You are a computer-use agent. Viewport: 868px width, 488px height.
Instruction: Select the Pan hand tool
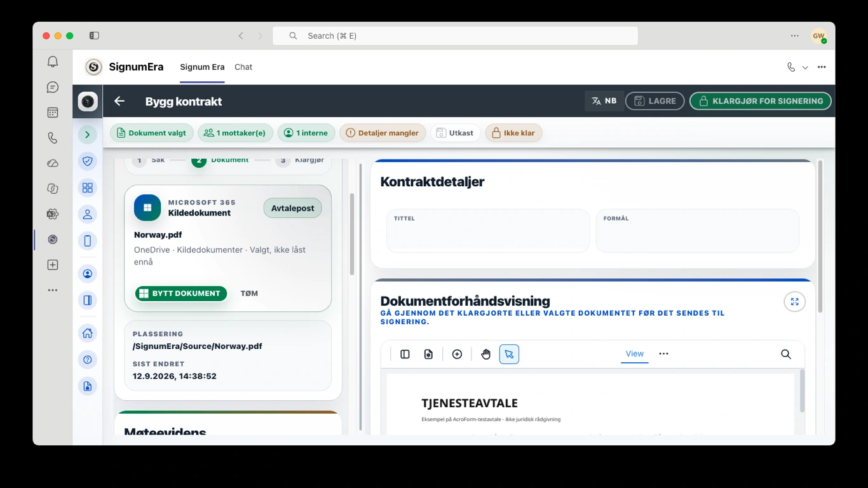pyautogui.click(x=486, y=354)
